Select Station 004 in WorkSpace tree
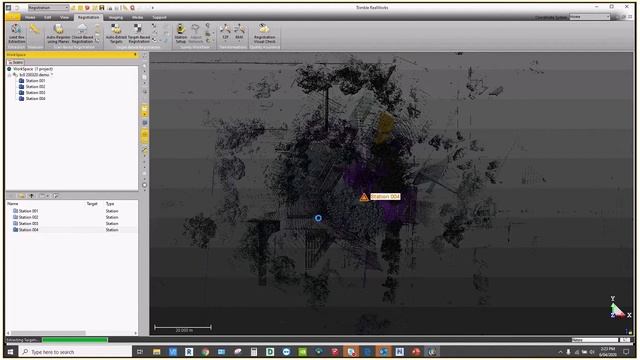The height and width of the screenshot is (360, 640). pyautogui.click(x=35, y=98)
